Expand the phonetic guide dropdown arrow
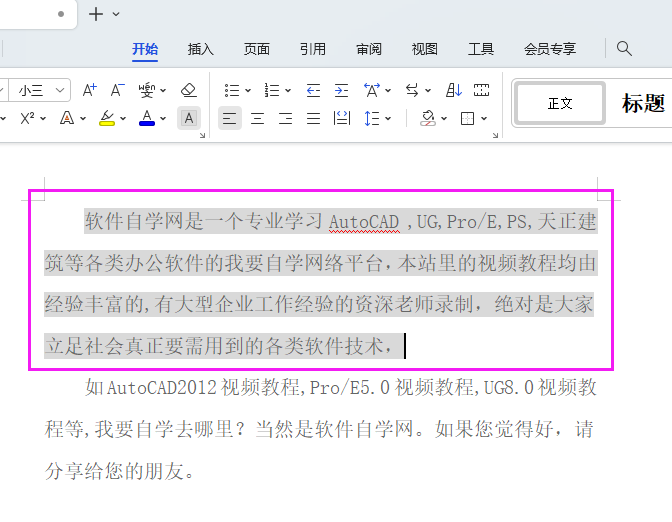This screenshot has width=672, height=522. tap(163, 90)
